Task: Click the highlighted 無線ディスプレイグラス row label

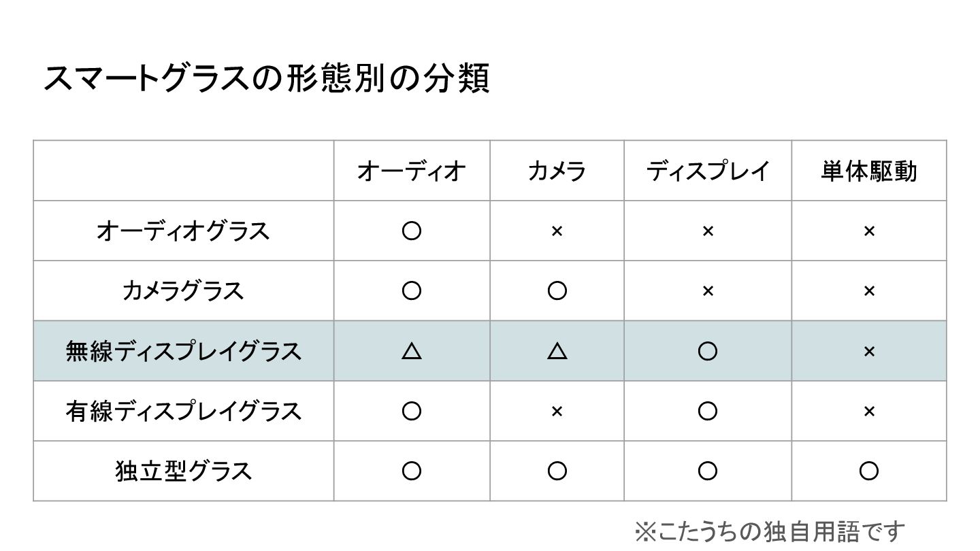Action: pos(183,351)
